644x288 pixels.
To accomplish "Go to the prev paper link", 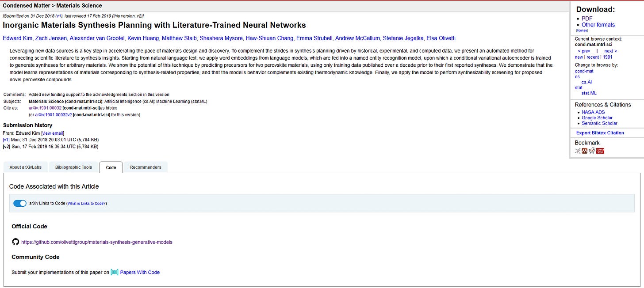I will pos(584,51).
